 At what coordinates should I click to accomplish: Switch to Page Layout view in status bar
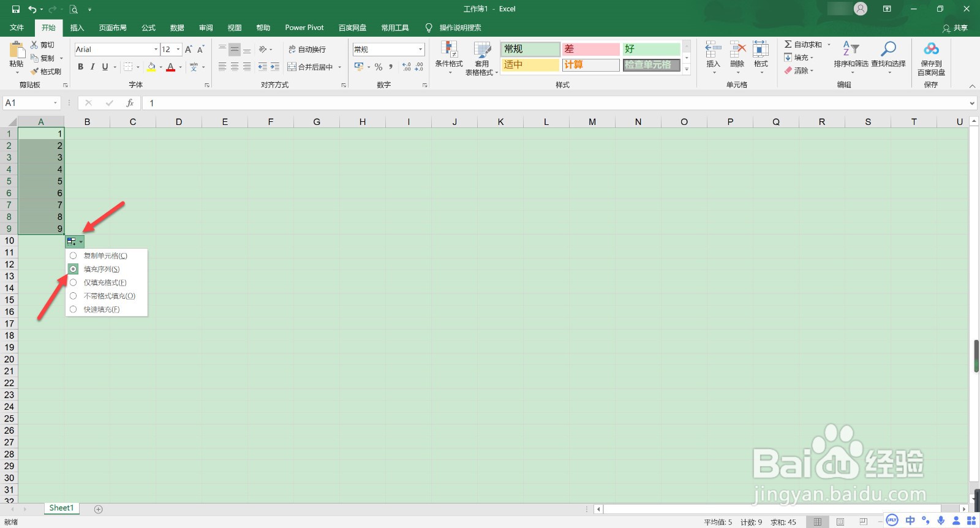click(840, 522)
